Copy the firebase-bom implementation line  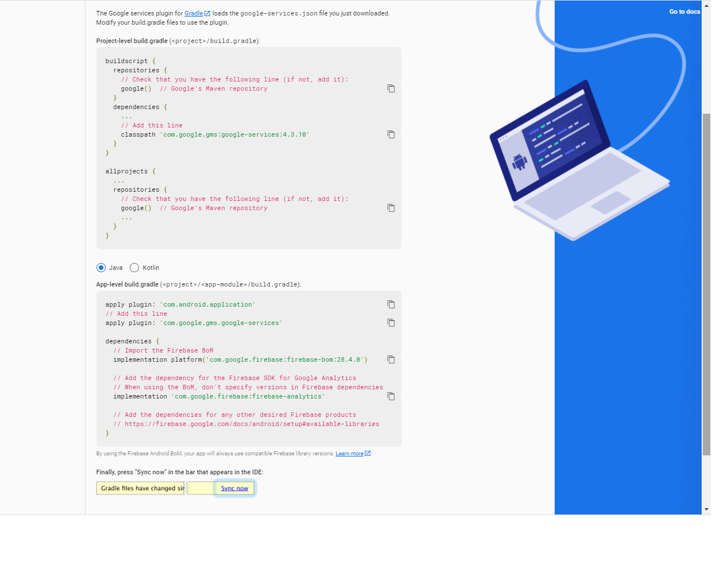click(x=391, y=359)
